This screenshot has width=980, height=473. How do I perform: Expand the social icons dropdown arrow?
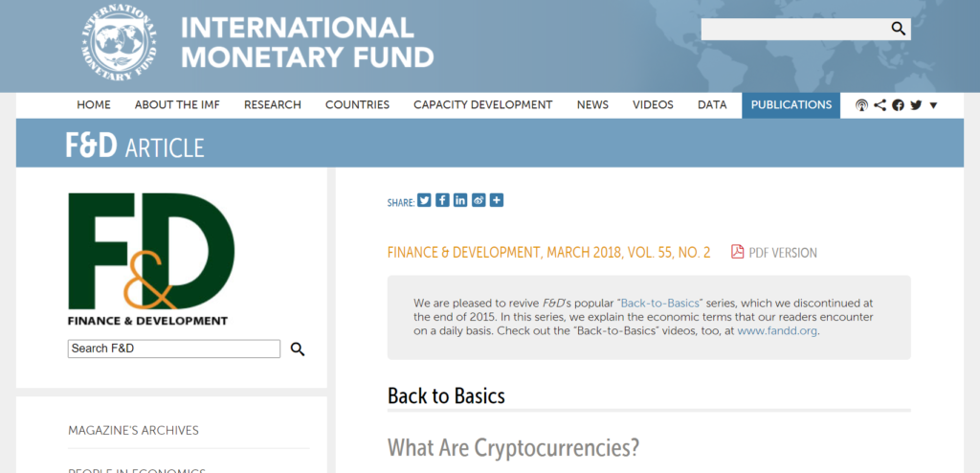click(933, 105)
